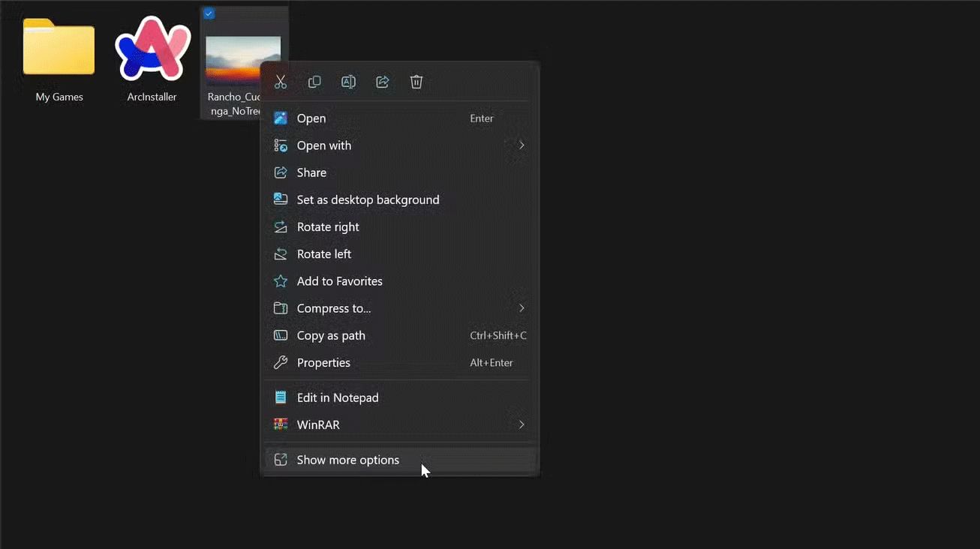
Task: Select the My Games folder icon
Action: click(59, 48)
